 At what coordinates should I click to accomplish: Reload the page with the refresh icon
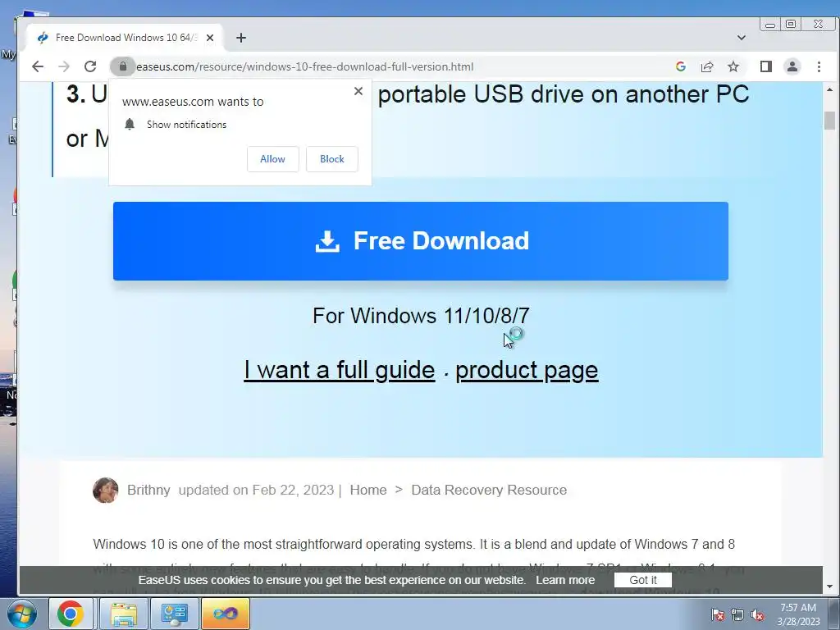point(90,66)
